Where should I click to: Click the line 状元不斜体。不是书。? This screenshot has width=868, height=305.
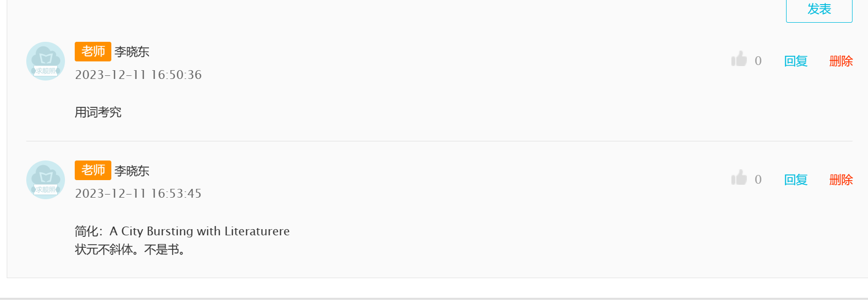pos(130,250)
